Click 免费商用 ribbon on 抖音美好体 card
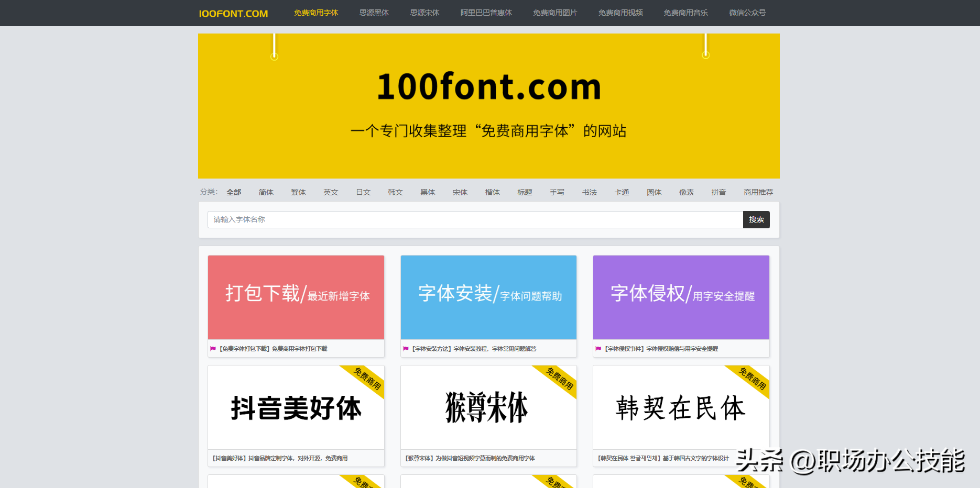 tap(367, 379)
